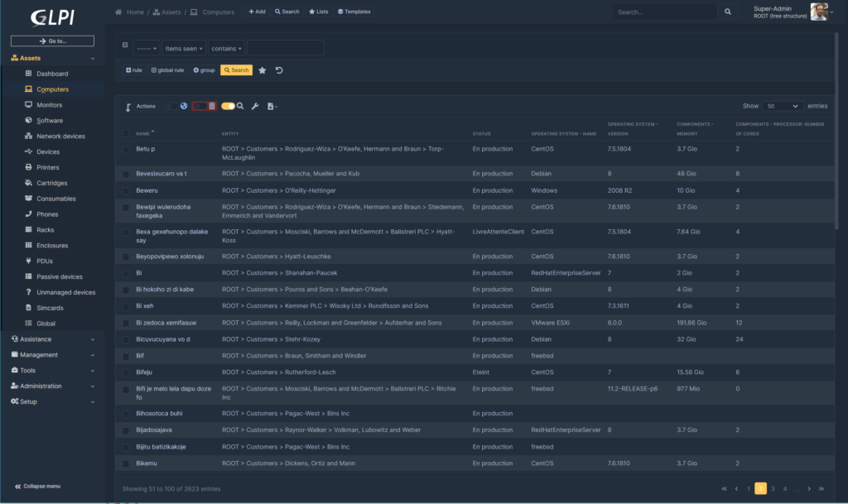Open the Items seen criteria dropdown
This screenshot has height=504, width=848.
184,49
